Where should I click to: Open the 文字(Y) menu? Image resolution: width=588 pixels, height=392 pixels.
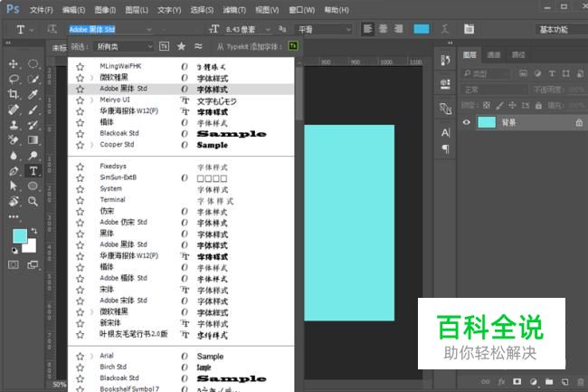(x=168, y=10)
